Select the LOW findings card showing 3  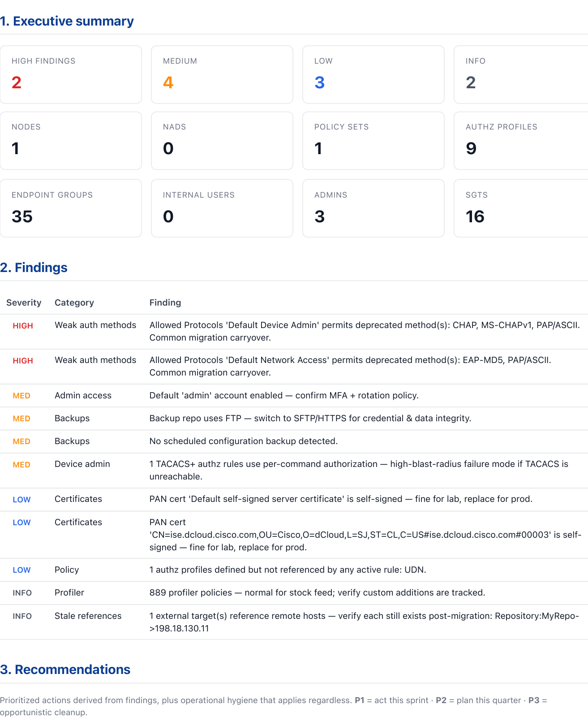[373, 74]
